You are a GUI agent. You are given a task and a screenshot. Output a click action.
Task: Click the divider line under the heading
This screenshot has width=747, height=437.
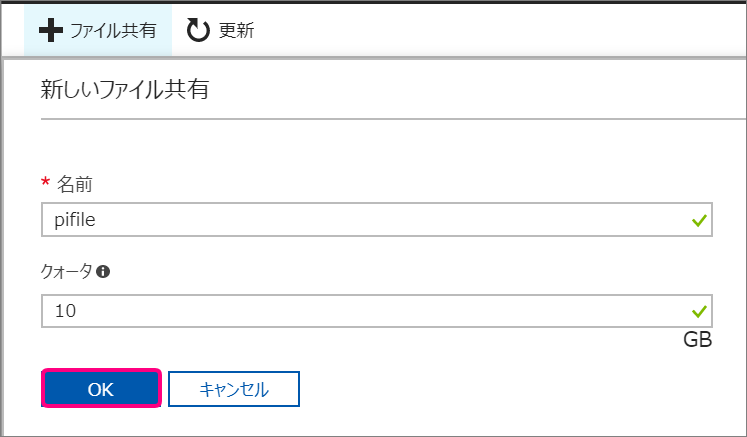point(394,119)
